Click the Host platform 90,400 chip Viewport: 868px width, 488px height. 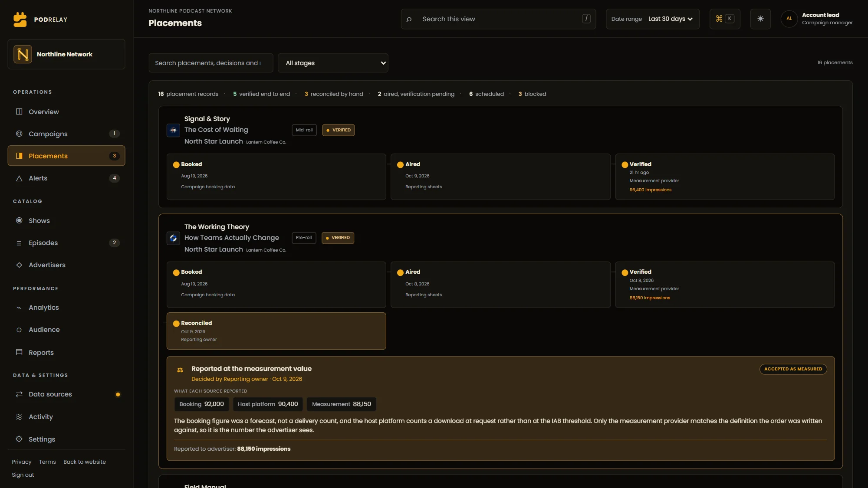[x=268, y=404]
